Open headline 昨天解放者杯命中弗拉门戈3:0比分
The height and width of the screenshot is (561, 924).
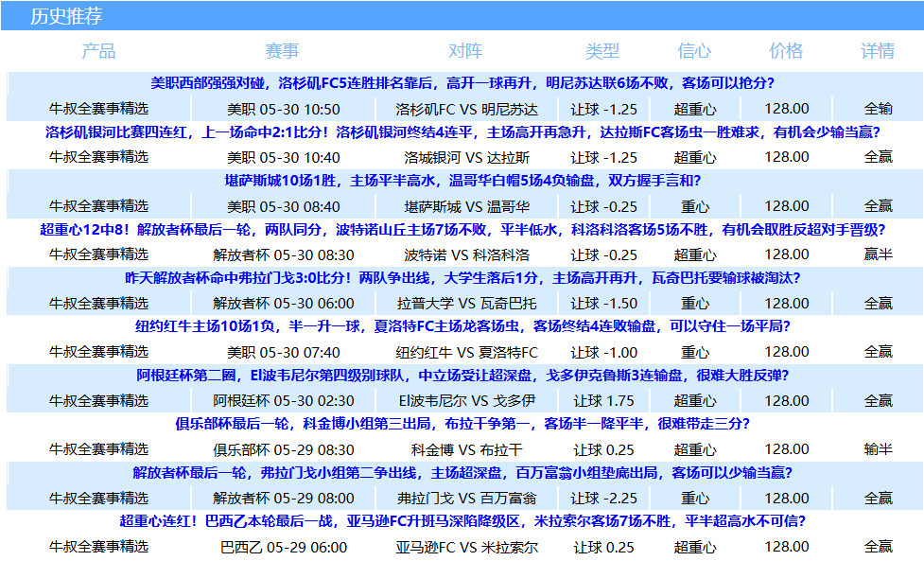tap(462, 278)
